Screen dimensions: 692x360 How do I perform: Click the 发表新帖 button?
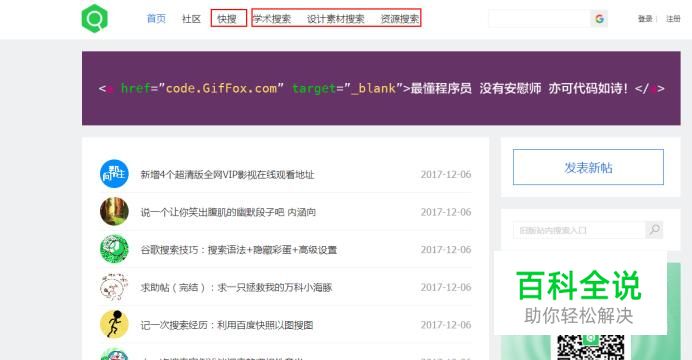point(588,167)
